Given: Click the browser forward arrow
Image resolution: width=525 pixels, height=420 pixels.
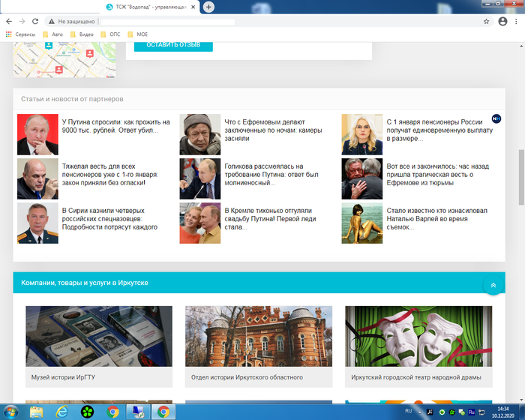Looking at the screenshot, I should (22, 22).
